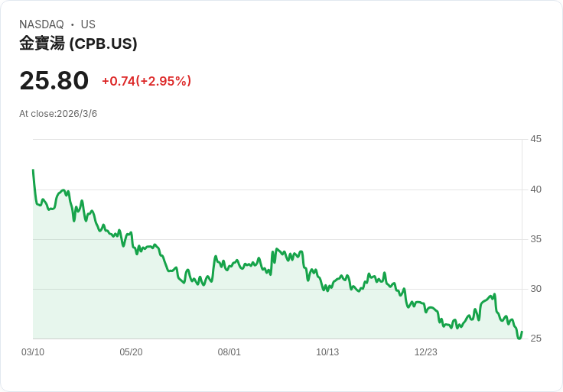Select the 08/01 date on the x-axis

pos(229,352)
